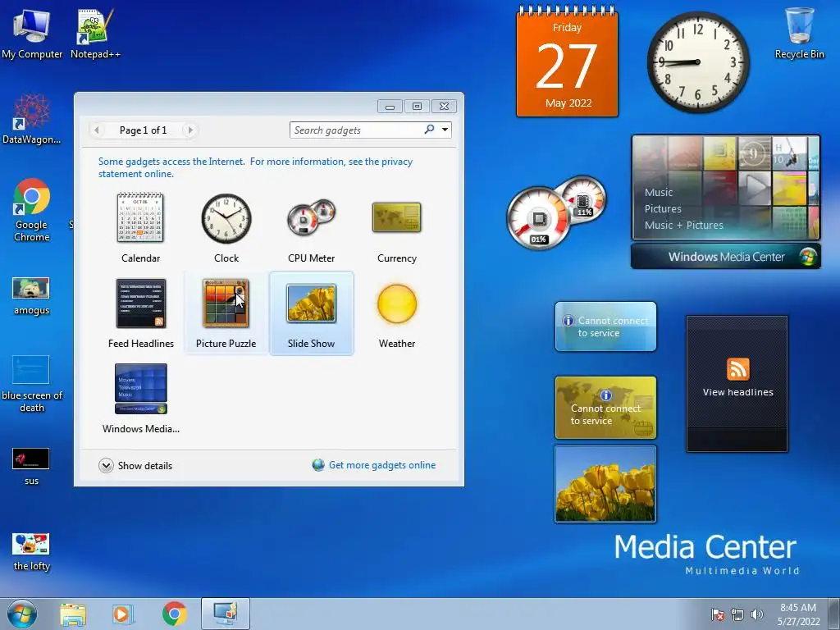This screenshot has height=630, width=840.
Task: Go to the next gadget page
Action: pyautogui.click(x=190, y=130)
